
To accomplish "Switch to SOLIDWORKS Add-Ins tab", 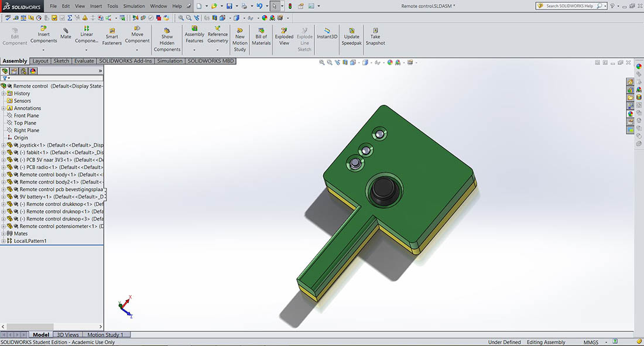I will tap(125, 61).
